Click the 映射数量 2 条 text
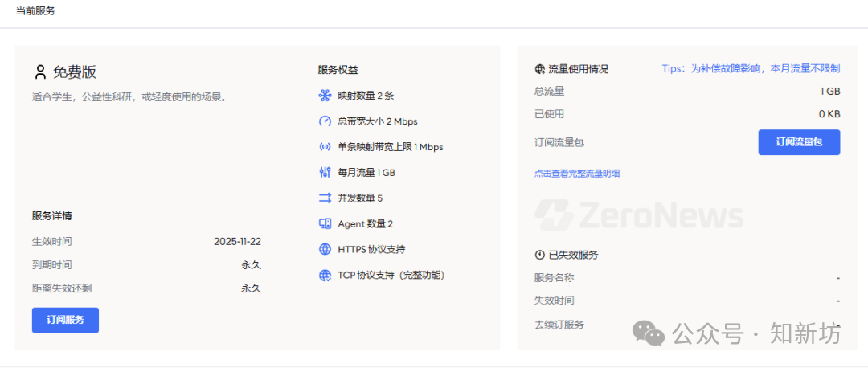 pos(366,96)
